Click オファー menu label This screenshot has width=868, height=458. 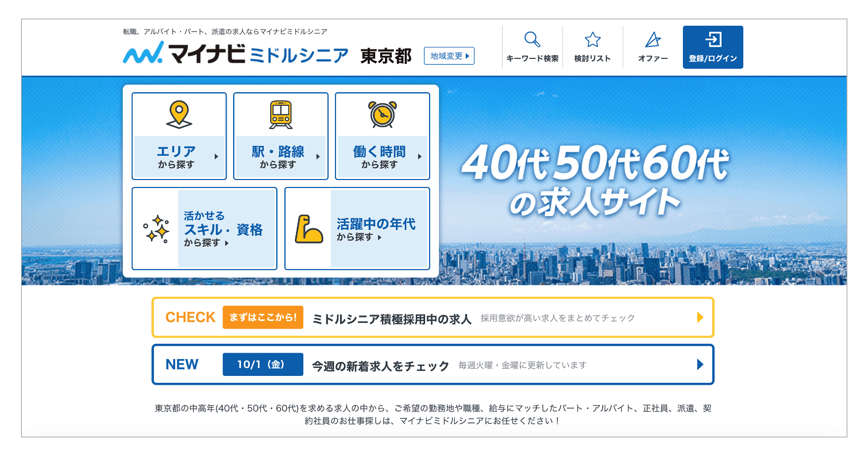653,58
